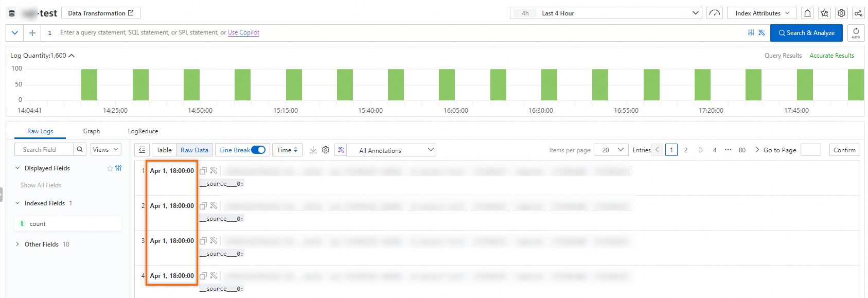Click the annotate icon on log entry 1
868x298 pixels.
pyautogui.click(x=214, y=171)
